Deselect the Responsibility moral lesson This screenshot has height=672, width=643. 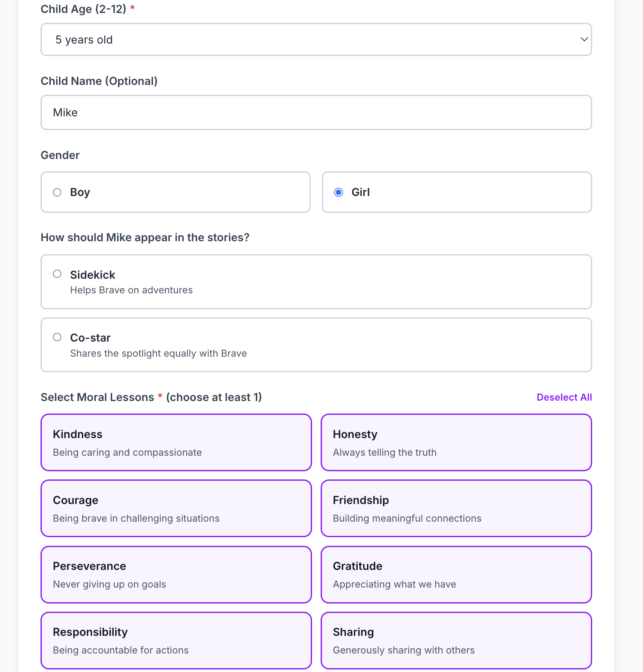(x=175, y=640)
